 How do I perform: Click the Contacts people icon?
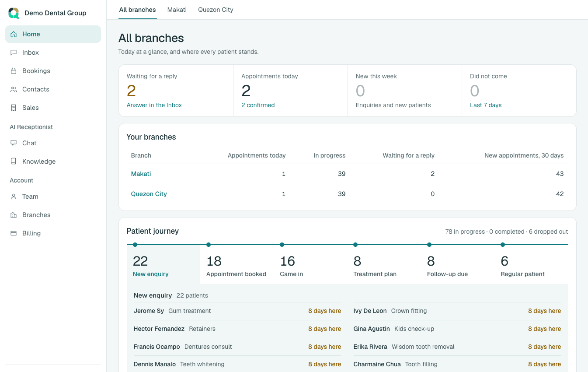tap(14, 89)
